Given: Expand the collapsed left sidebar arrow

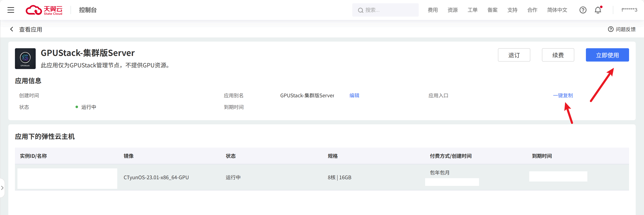Looking at the screenshot, I should [2, 188].
